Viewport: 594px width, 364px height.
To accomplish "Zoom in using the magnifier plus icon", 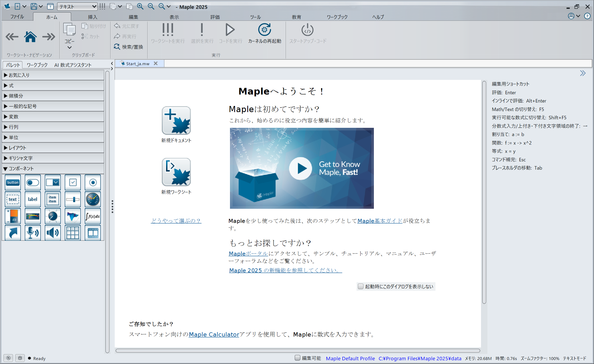I will (x=140, y=6).
